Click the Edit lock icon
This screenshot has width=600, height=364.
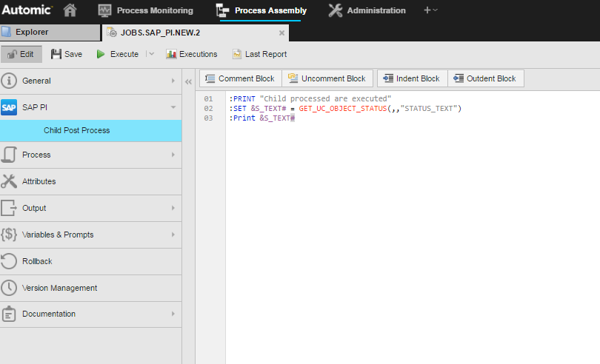pos(13,54)
